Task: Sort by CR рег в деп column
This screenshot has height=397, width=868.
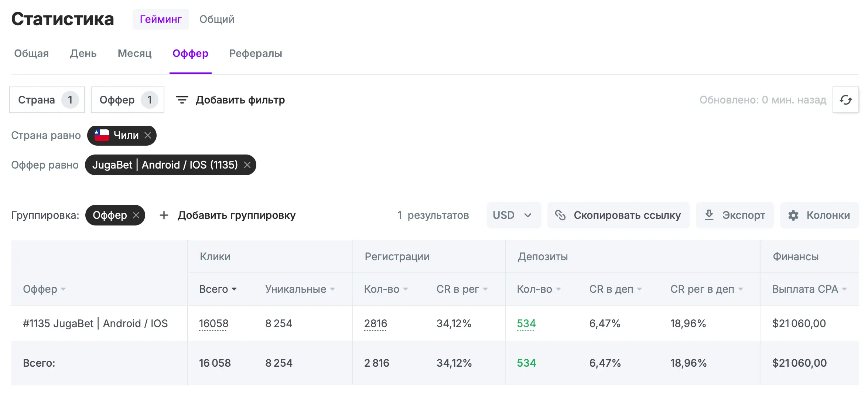Action: pyautogui.click(x=706, y=289)
